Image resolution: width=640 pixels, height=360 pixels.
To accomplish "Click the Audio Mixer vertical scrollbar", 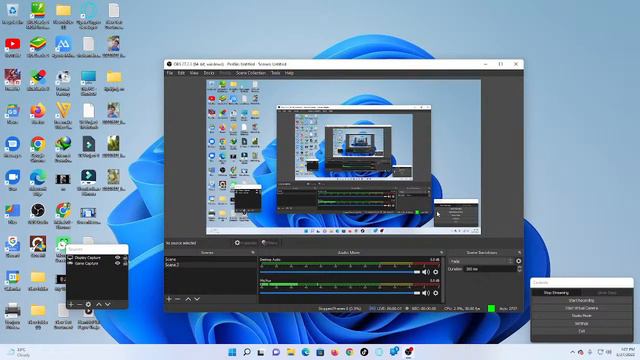I will [x=442, y=280].
